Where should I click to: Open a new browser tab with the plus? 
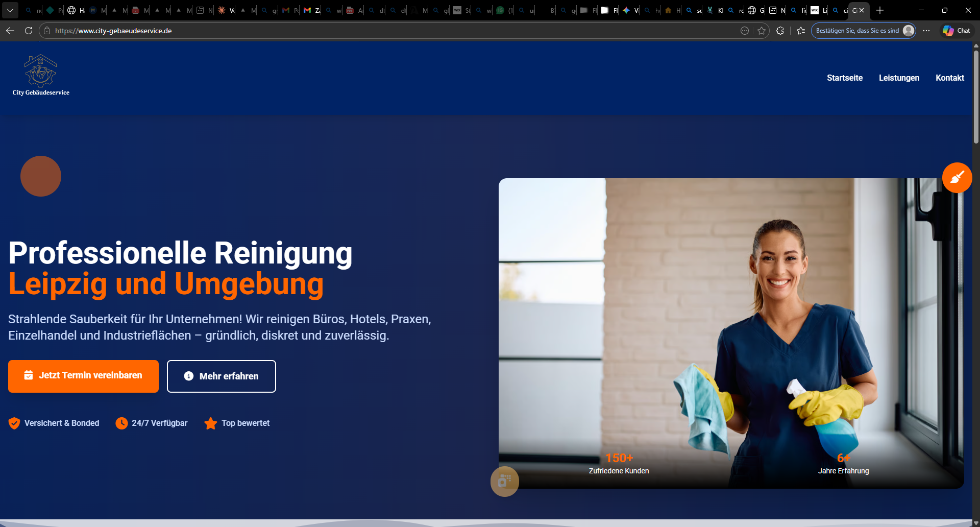click(x=880, y=11)
